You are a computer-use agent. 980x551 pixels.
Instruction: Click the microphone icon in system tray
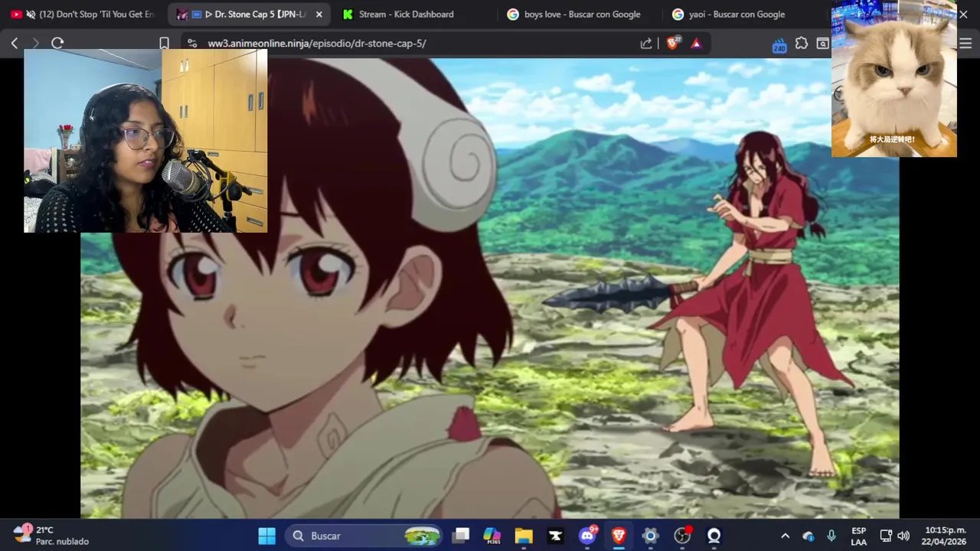tap(831, 536)
